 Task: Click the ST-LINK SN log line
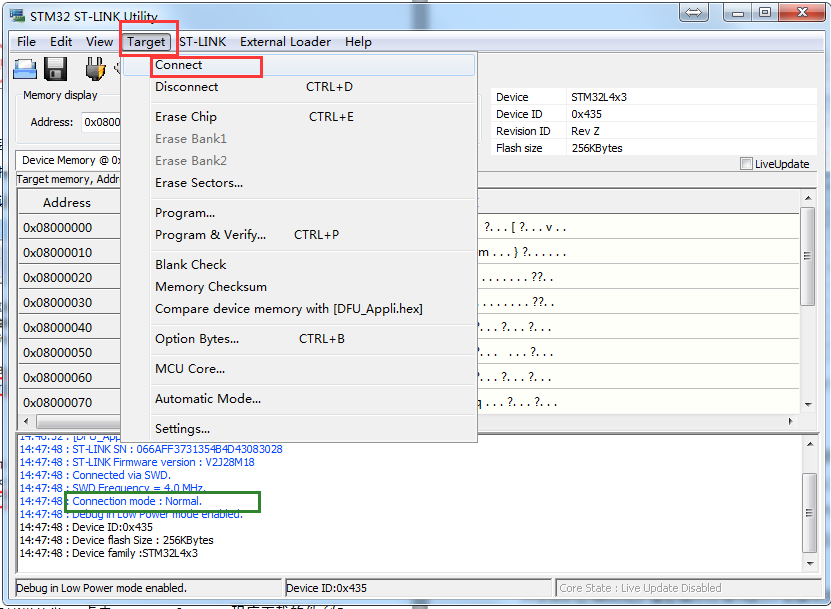(151, 449)
